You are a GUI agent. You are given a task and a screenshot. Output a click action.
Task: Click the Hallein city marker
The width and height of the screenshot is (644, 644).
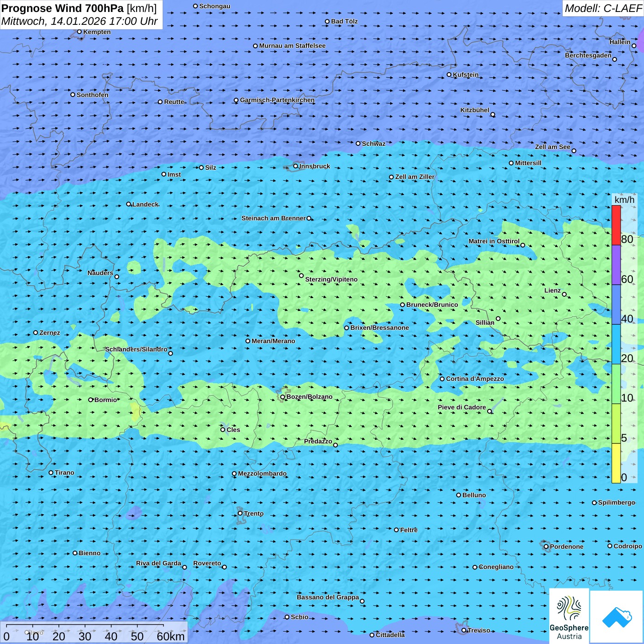click(x=634, y=46)
